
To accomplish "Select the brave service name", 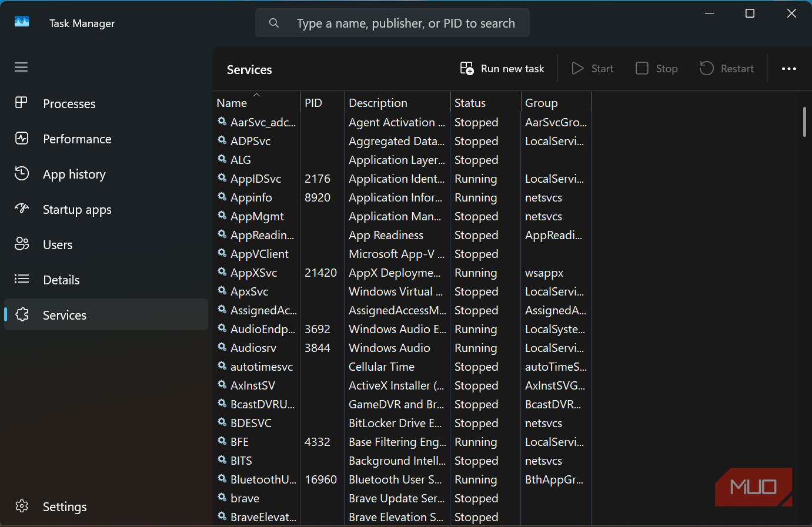I will click(245, 498).
